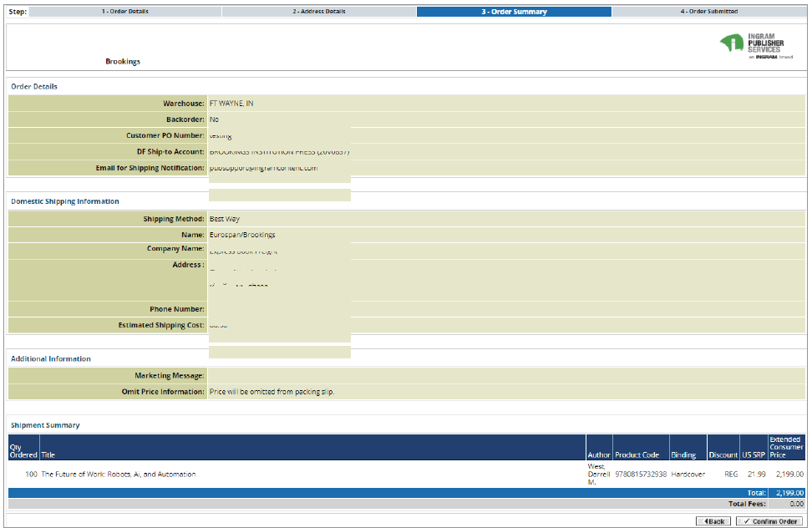The image size is (812, 528).
Task: Click the DF Ship-to Account label
Action: (171, 152)
